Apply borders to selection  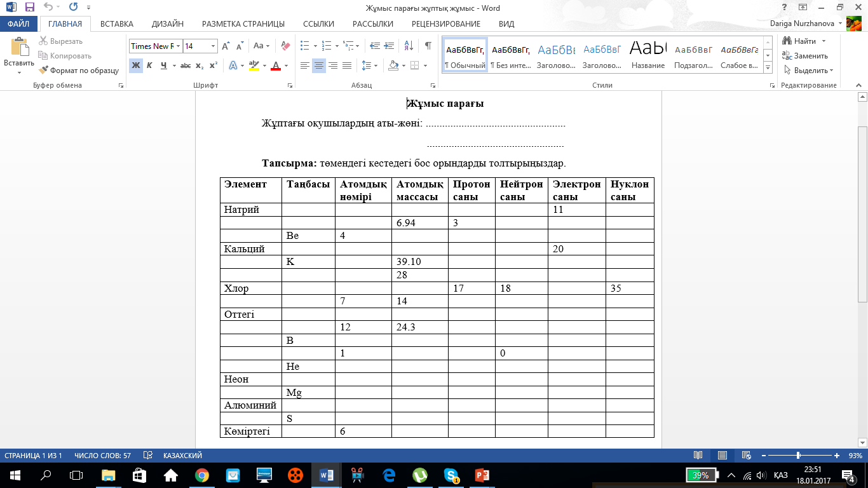[414, 65]
